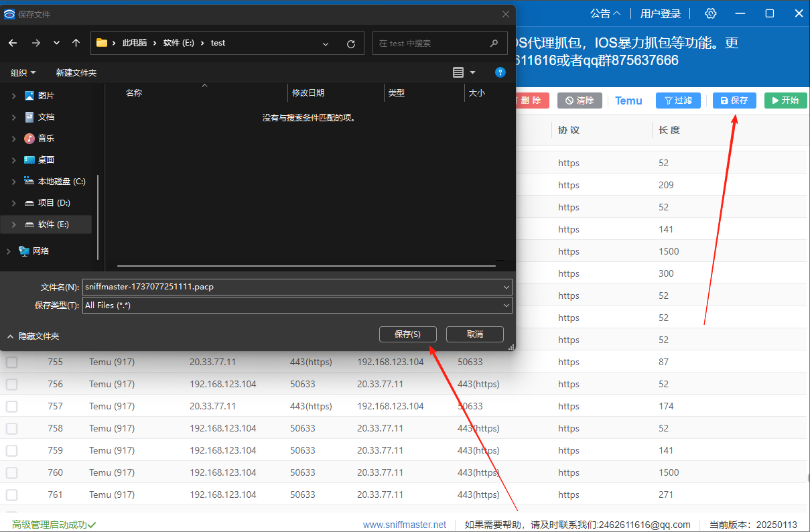Expand the 音乐 tree node
Viewport: 810px width, 532px height.
(x=13, y=139)
